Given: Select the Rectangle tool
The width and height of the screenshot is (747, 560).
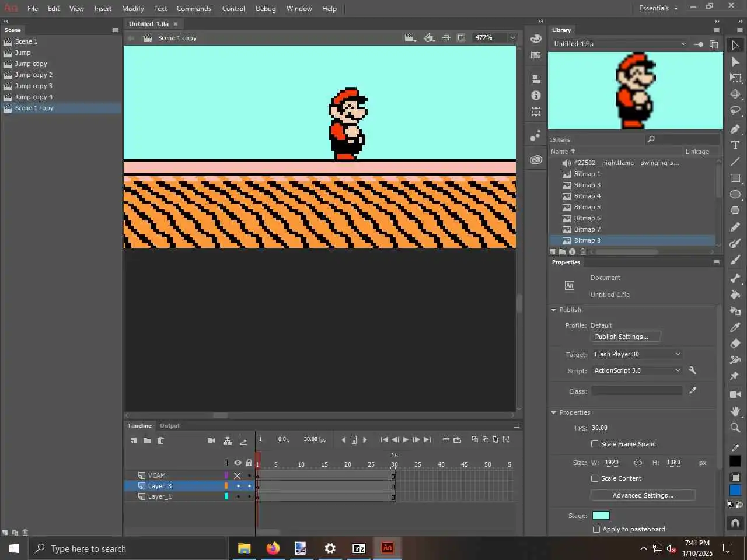Looking at the screenshot, I should 735,178.
